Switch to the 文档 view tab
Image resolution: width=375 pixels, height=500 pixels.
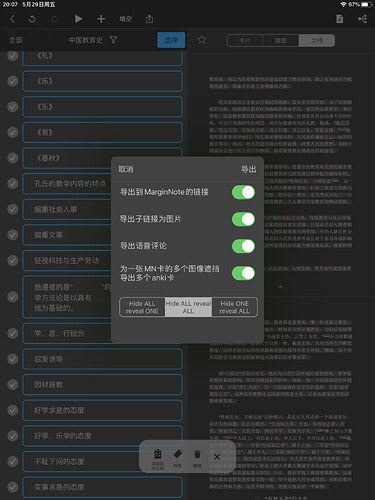(x=317, y=41)
